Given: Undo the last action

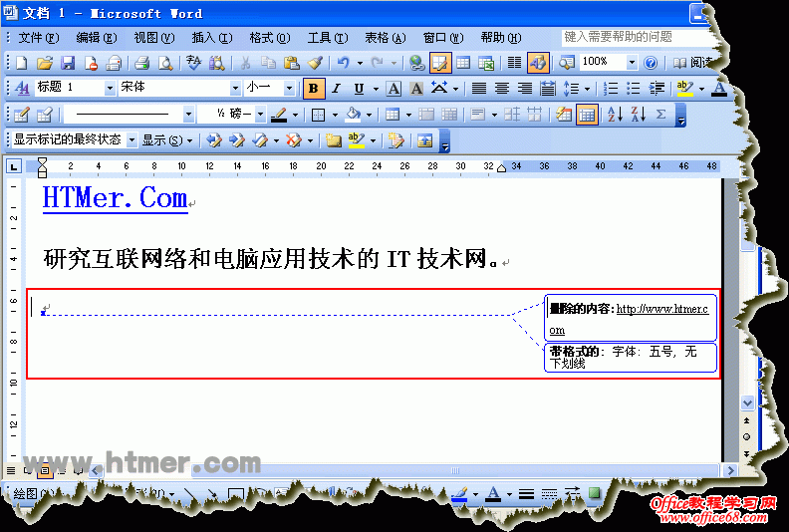Looking at the screenshot, I should click(x=343, y=63).
